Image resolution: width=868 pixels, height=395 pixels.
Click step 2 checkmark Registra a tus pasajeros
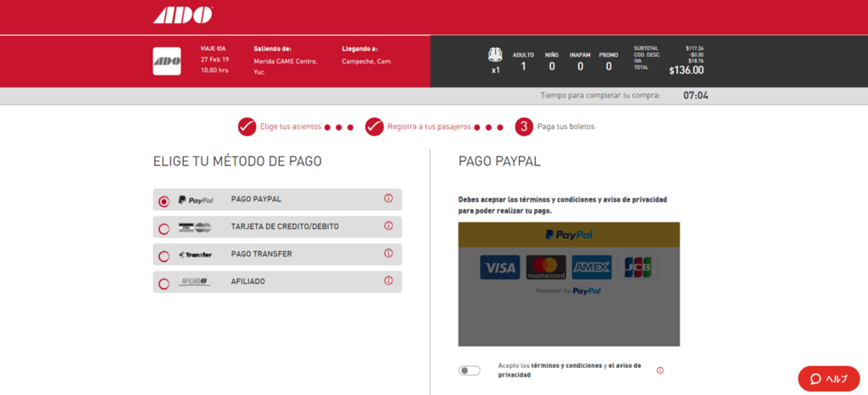coord(374,126)
